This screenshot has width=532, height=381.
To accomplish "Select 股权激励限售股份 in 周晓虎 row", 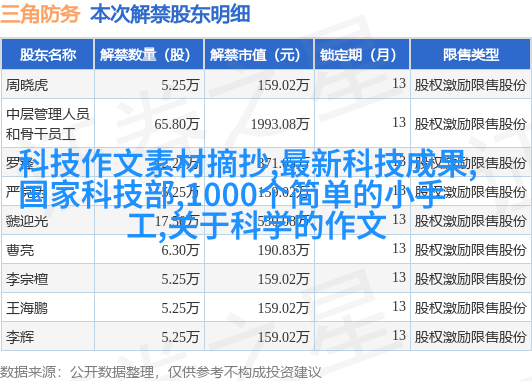I will pos(470,85).
